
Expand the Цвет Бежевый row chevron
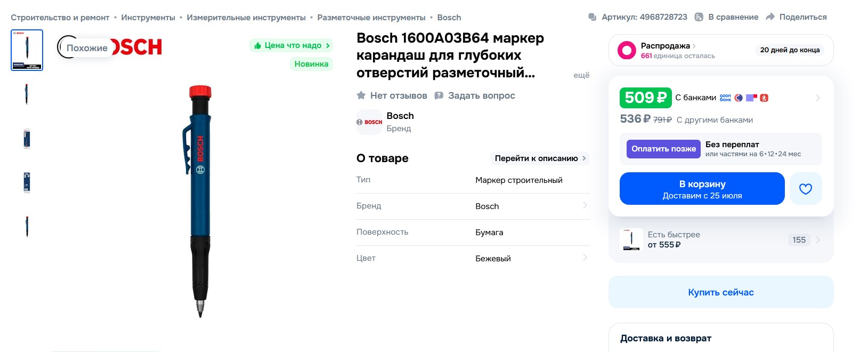(585, 258)
